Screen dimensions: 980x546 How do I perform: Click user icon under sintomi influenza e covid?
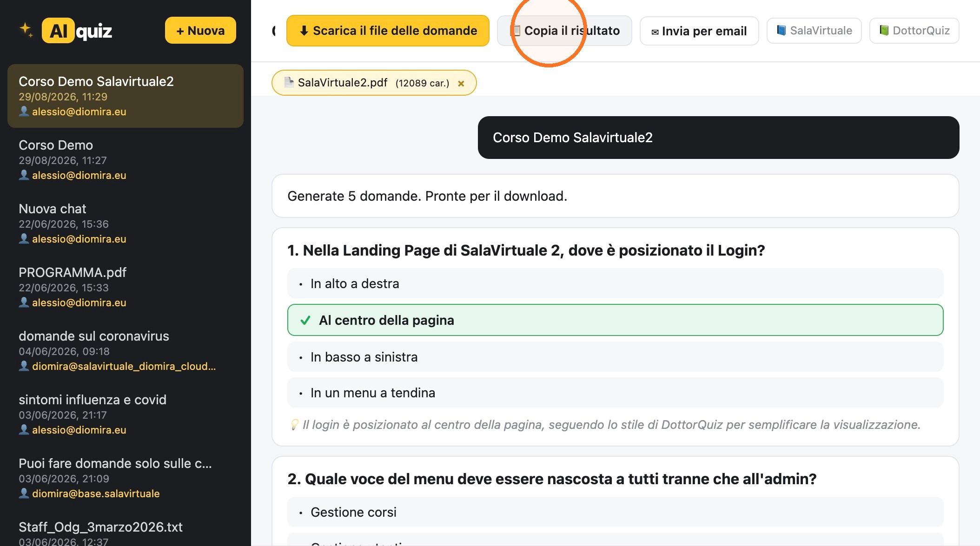(x=24, y=429)
